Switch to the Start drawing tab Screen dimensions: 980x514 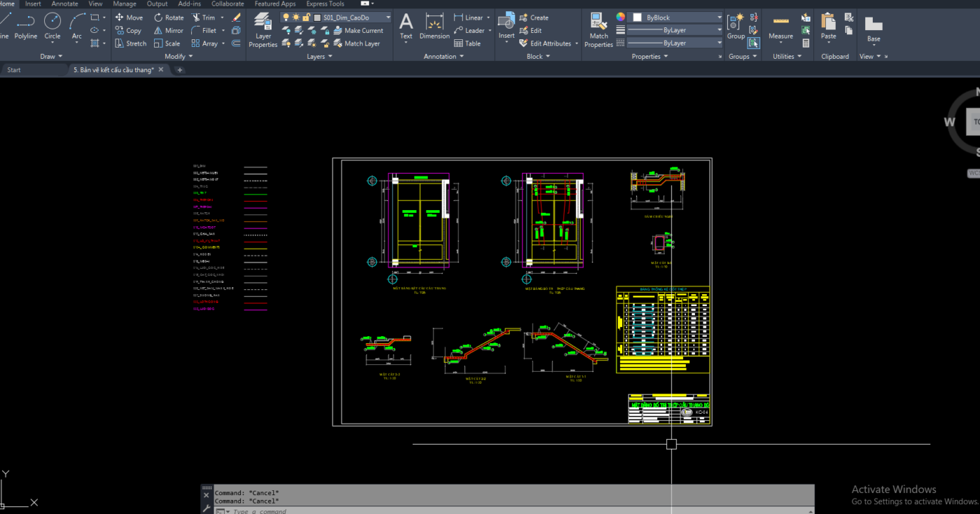14,70
